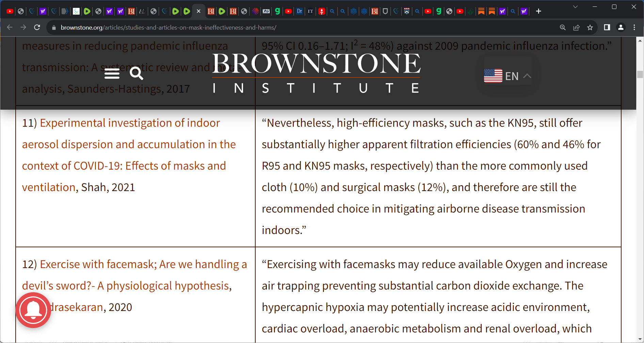Click the 'Shah, 2021' citation text
The image size is (644, 343).
tap(108, 187)
